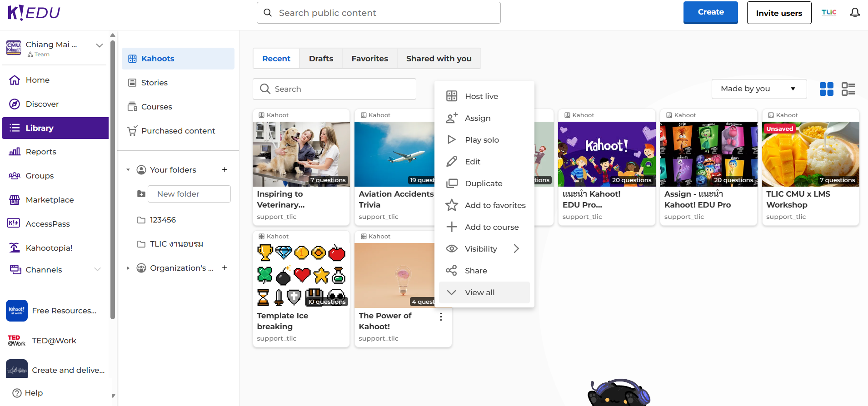The height and width of the screenshot is (406, 868).
Task: Switch to the Drafts tab
Action: click(x=321, y=59)
